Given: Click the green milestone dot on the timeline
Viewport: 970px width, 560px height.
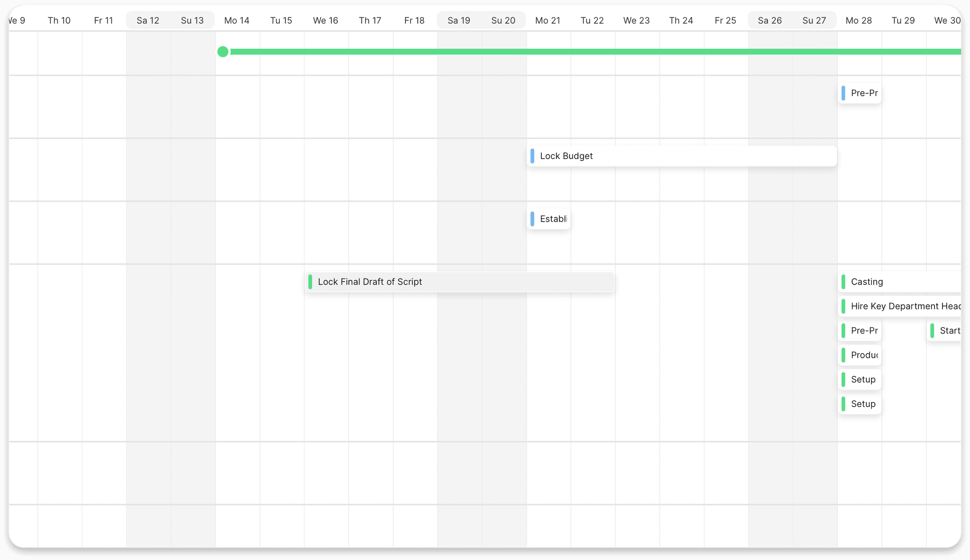Looking at the screenshot, I should point(223,52).
